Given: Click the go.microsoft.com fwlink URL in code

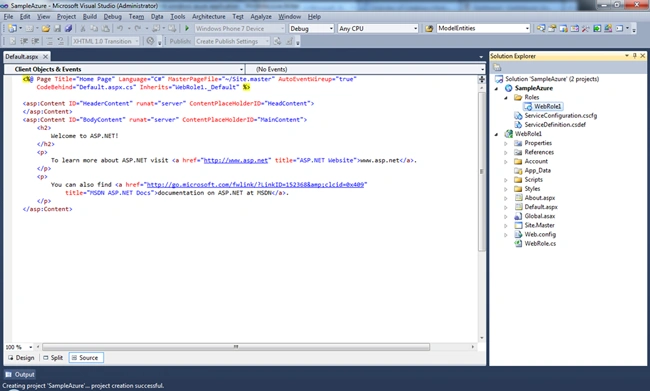Looking at the screenshot, I should coord(255,185).
